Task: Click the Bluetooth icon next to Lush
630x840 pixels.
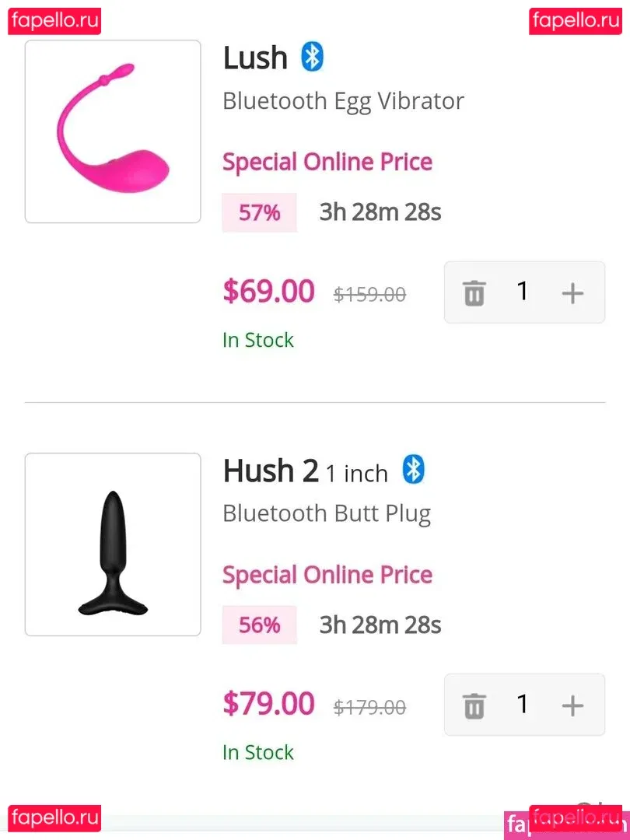Action: pyautogui.click(x=312, y=58)
